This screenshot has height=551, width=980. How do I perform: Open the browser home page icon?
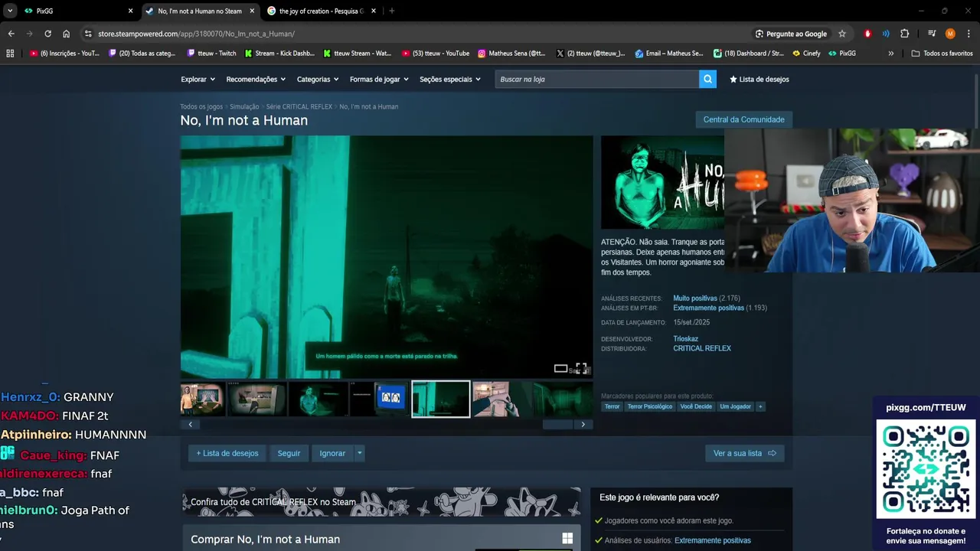coord(66,34)
